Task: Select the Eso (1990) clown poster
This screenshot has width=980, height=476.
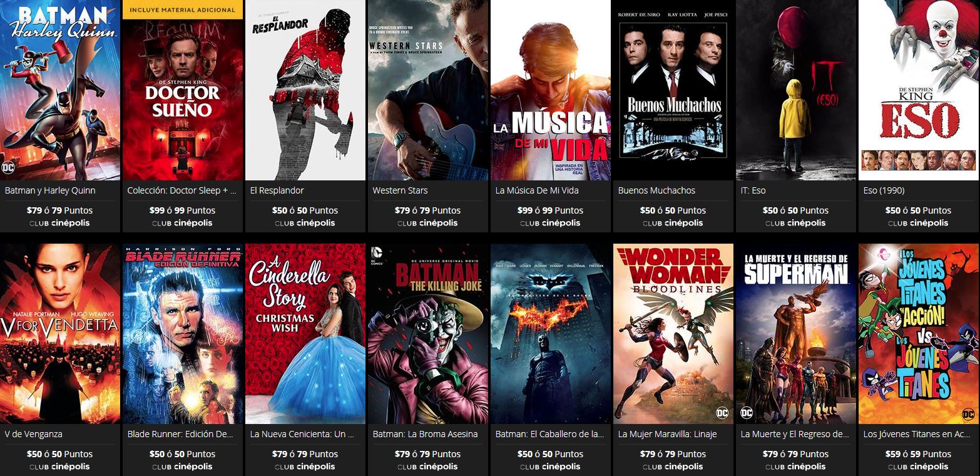Action: pos(919,90)
